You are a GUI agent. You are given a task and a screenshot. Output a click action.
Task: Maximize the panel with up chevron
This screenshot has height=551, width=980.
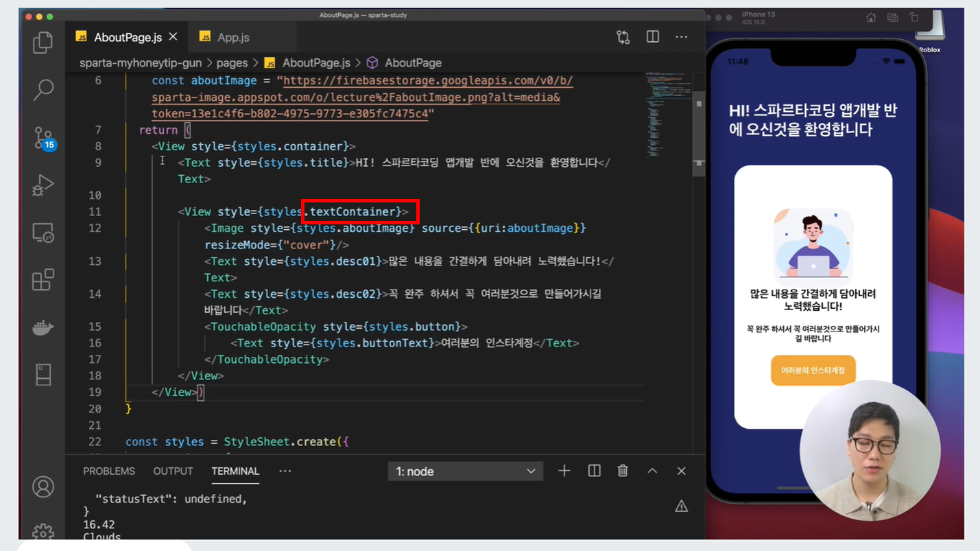(x=652, y=471)
